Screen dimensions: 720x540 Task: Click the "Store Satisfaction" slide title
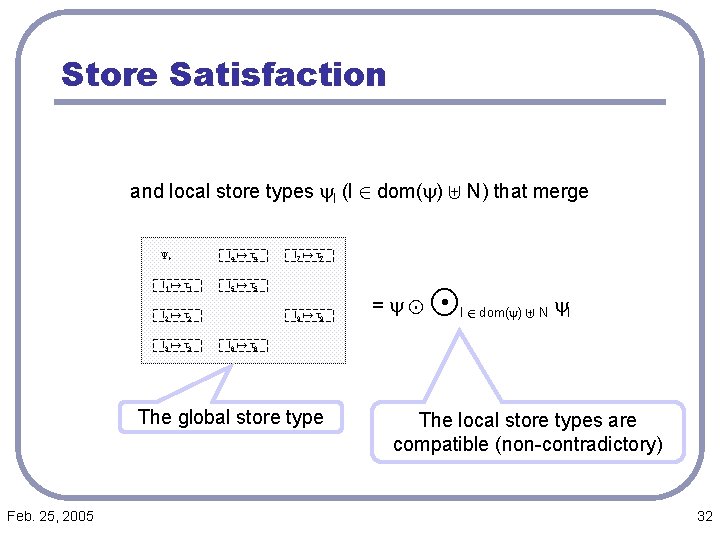tap(224, 74)
